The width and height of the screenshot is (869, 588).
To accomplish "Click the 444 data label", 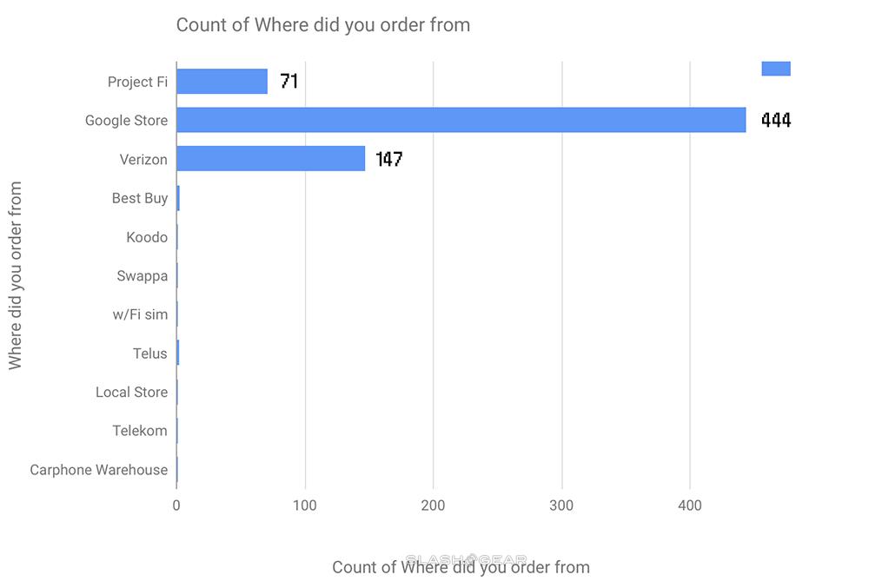I will [776, 120].
